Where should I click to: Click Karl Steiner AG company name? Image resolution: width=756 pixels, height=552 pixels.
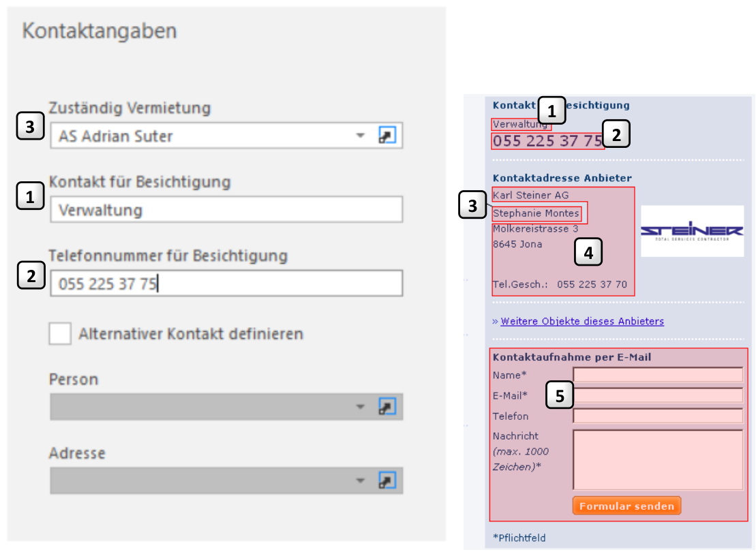coord(531,196)
